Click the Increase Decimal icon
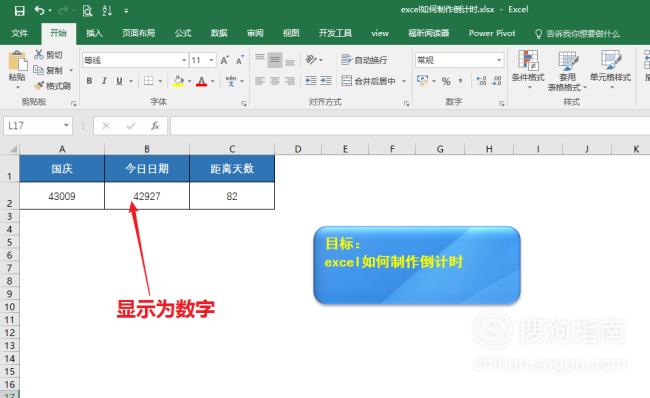 tap(481, 81)
